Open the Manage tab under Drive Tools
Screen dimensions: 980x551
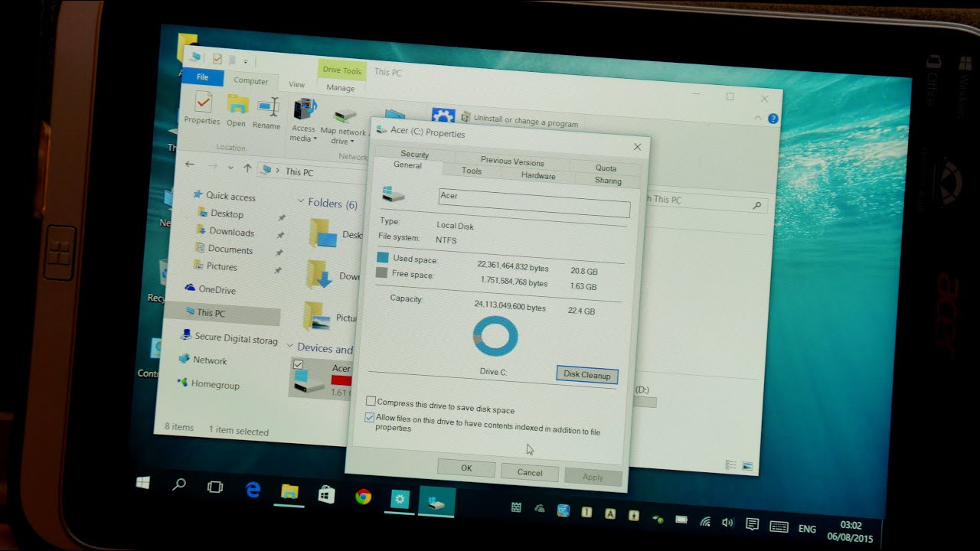pos(341,88)
